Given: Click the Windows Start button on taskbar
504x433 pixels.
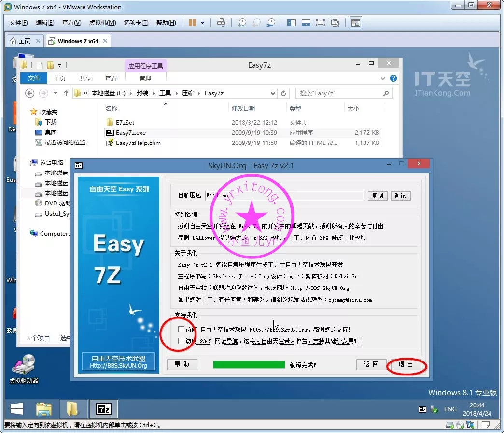Looking at the screenshot, I should (17, 409).
